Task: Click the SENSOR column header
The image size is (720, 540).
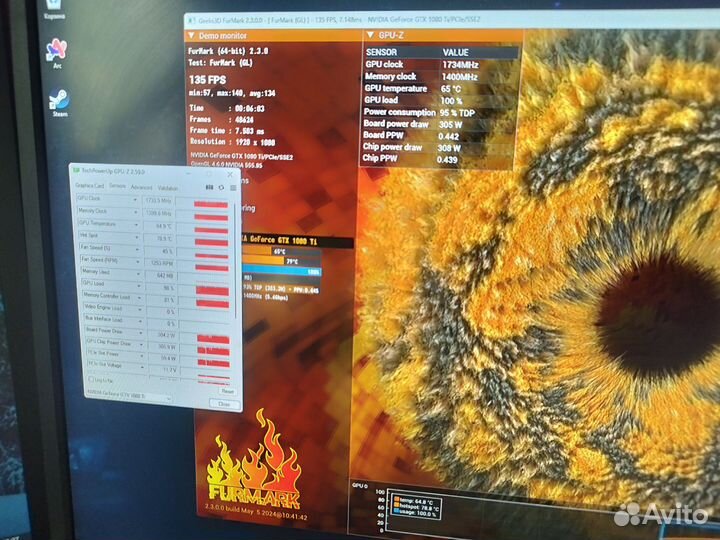Action: tap(382, 52)
